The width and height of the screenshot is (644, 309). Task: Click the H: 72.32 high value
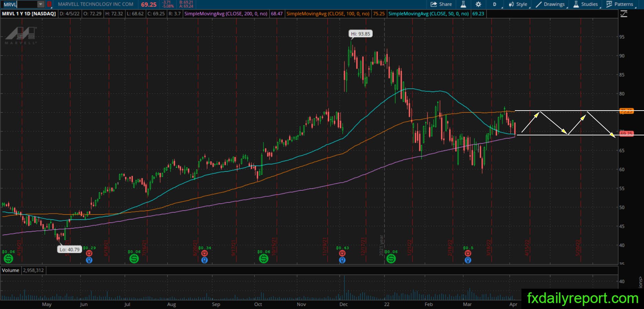point(114,14)
